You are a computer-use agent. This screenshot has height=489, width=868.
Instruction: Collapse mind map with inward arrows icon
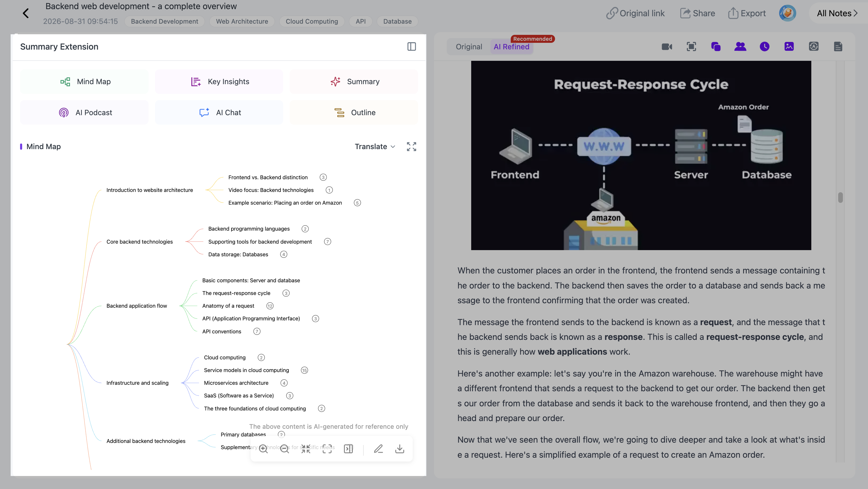306,449
